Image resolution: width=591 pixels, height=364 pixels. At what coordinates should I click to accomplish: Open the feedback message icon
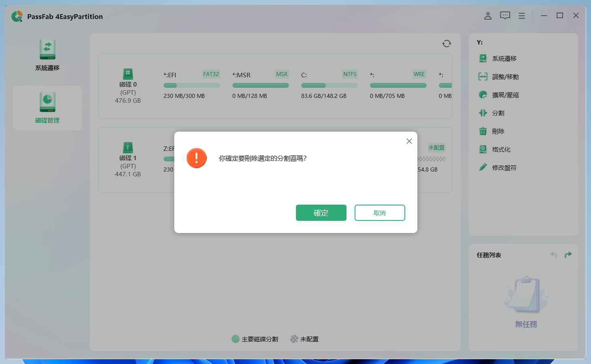(x=504, y=15)
